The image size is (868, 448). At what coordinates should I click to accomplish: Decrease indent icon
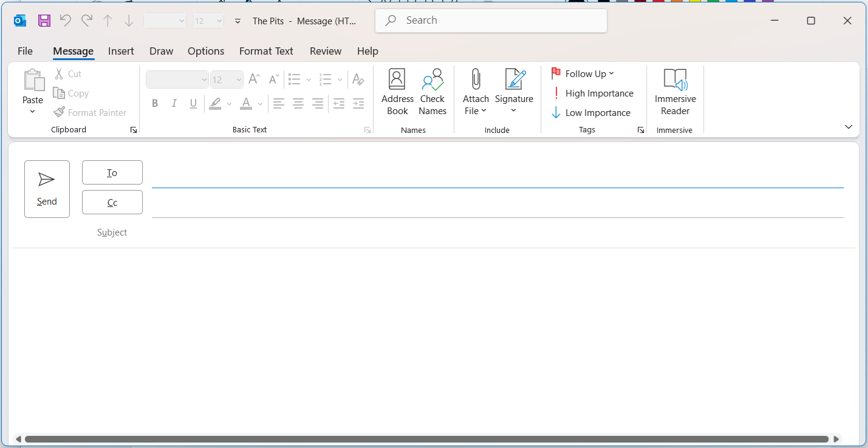339,103
